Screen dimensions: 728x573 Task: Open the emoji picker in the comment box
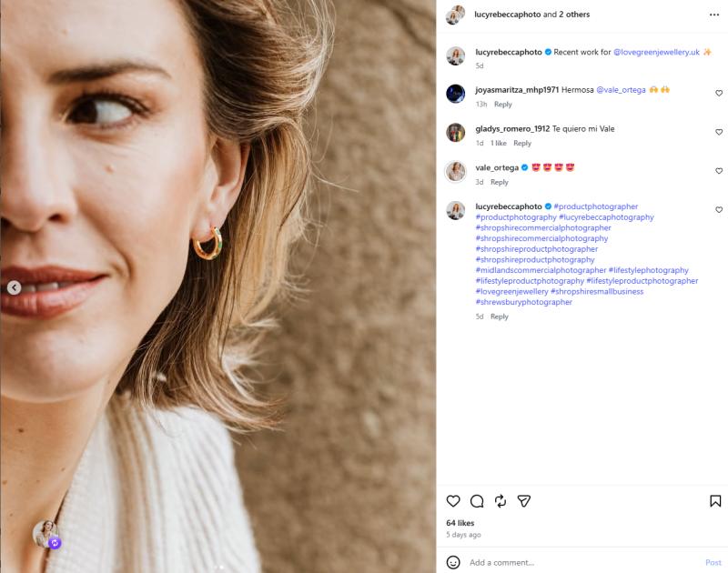tap(453, 562)
